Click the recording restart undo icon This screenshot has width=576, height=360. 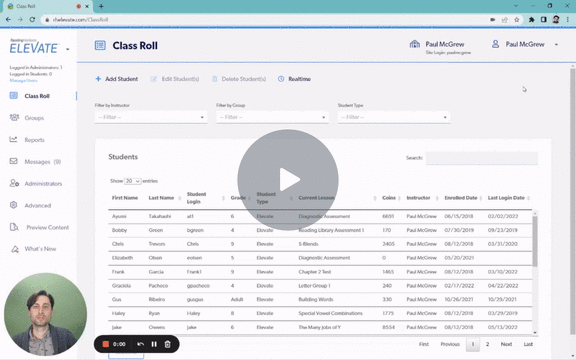(x=140, y=344)
